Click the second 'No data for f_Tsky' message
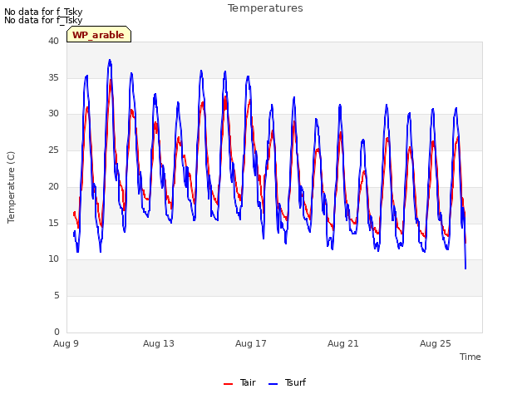The width and height of the screenshot is (532, 399). [43, 20]
